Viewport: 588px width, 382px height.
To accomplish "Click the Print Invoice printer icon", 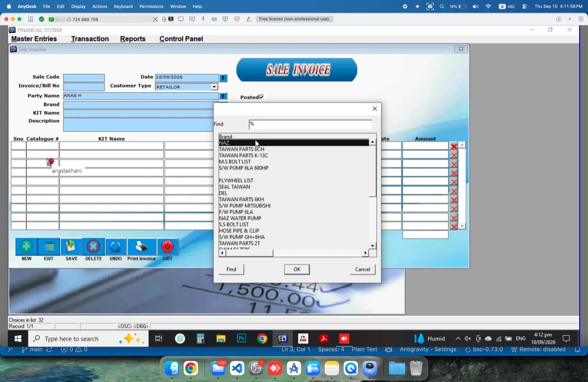I will click(142, 247).
